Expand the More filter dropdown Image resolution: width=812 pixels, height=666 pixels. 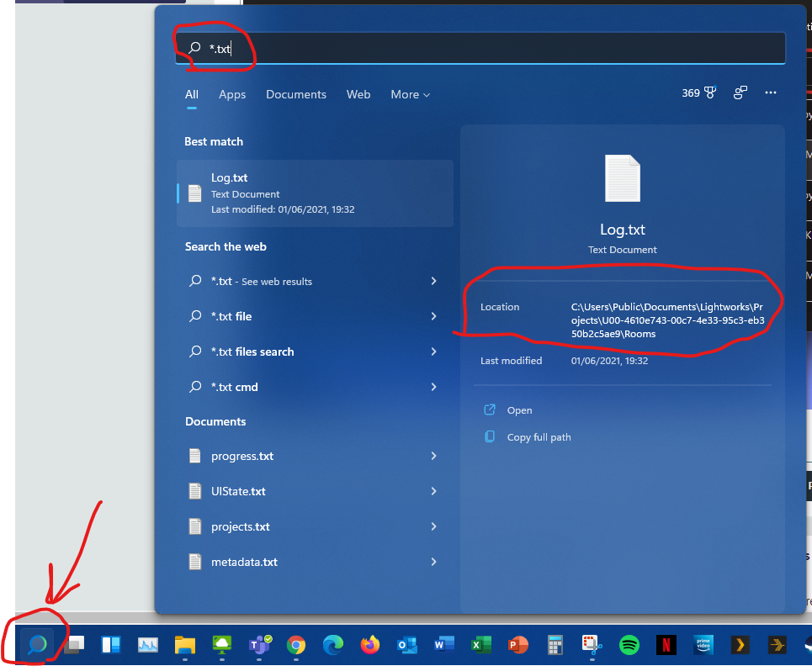coord(410,95)
